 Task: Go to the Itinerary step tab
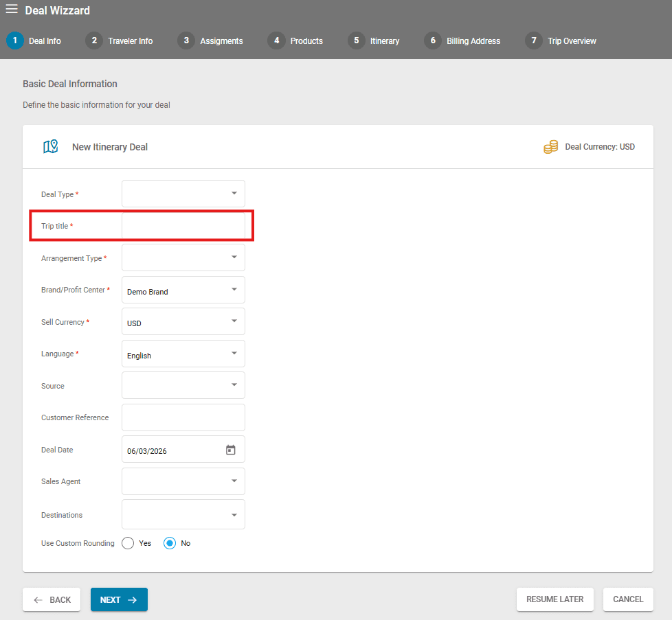[384, 41]
